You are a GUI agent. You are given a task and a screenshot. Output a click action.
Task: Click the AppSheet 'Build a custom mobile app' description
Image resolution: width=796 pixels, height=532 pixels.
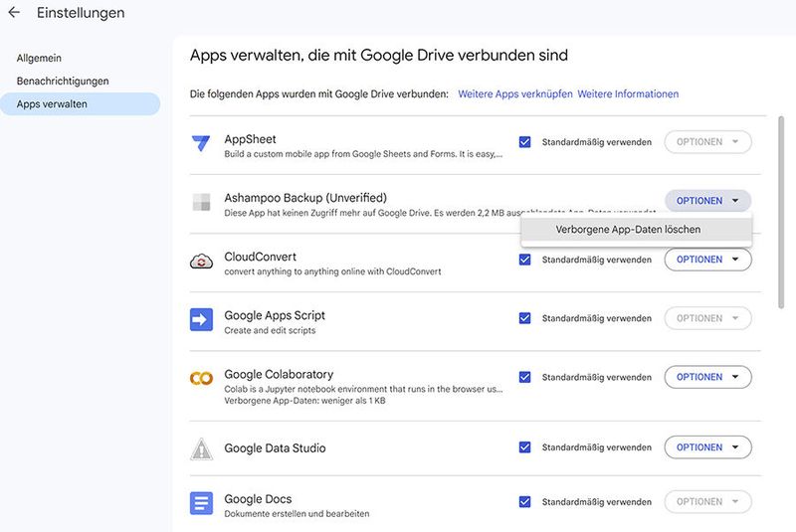363,154
